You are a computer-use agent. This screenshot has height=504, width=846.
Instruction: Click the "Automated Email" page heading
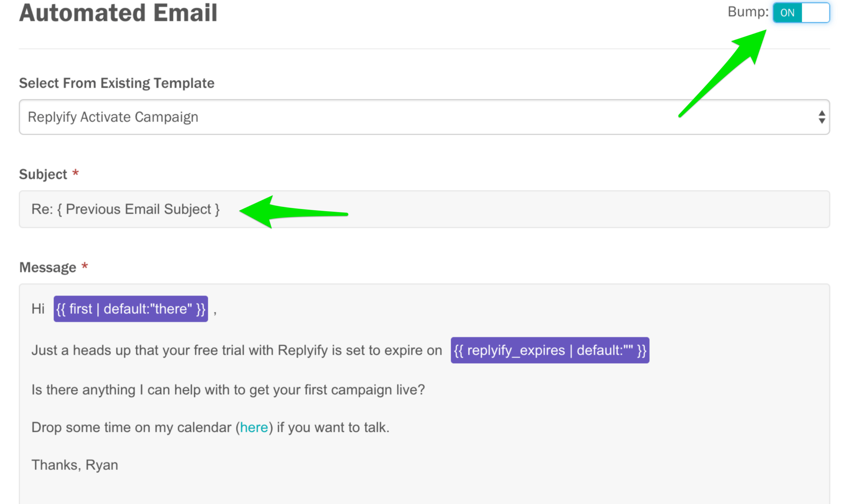click(x=118, y=13)
